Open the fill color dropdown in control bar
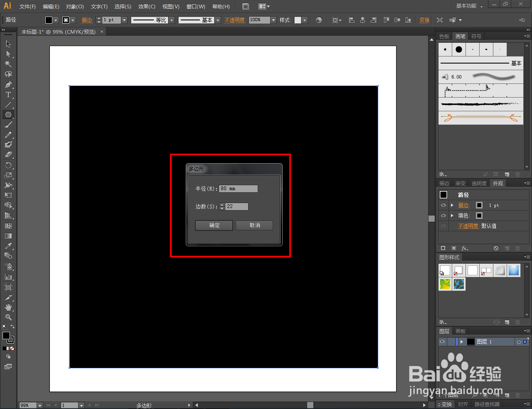This screenshot has width=532, height=409. 56,20
